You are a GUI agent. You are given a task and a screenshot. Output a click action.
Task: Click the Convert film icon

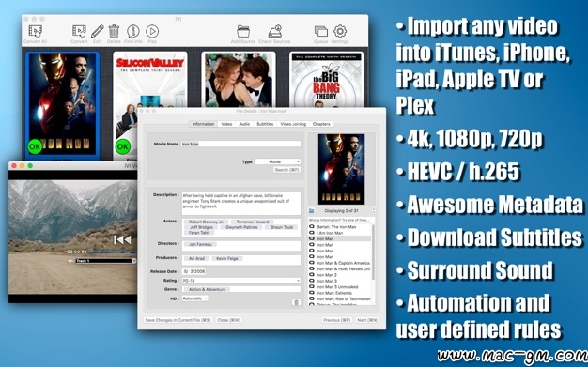pos(79,31)
